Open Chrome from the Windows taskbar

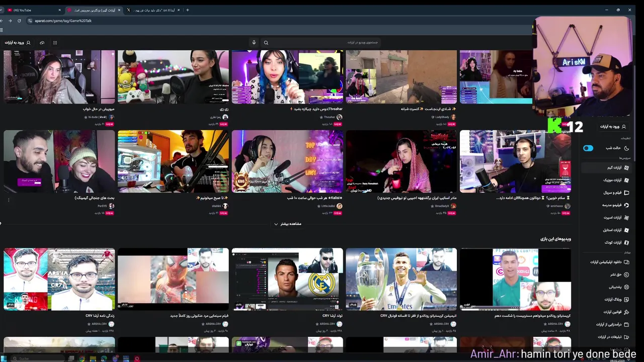[x=82, y=358]
